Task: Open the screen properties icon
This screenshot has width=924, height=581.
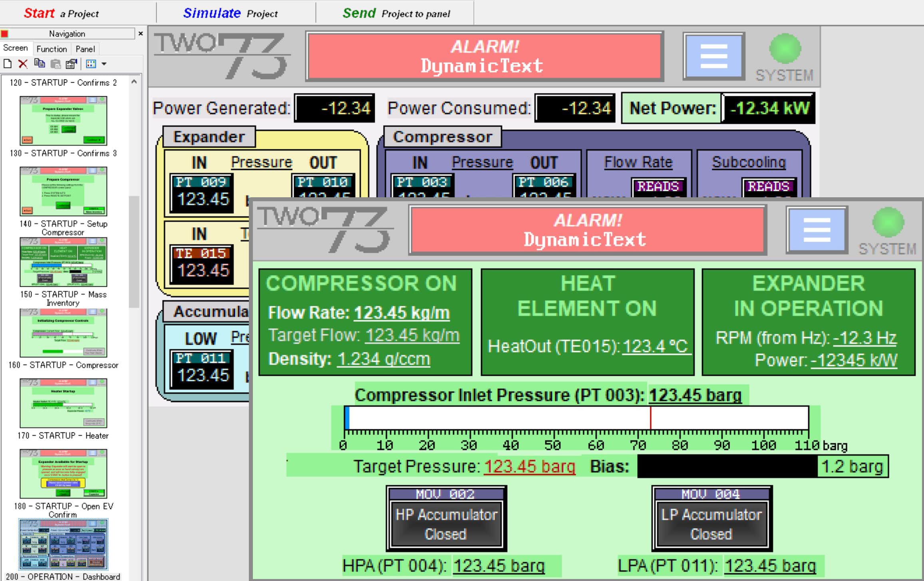Action: [72, 64]
